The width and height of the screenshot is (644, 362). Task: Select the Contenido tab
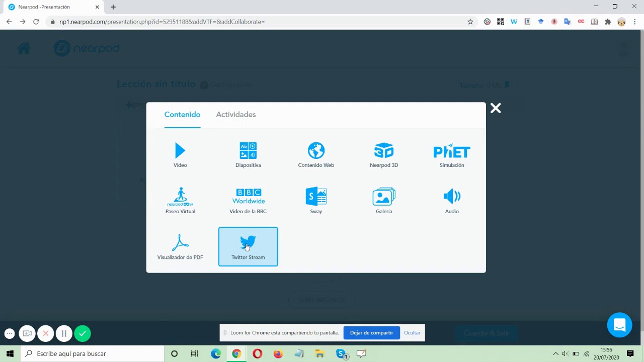182,115
